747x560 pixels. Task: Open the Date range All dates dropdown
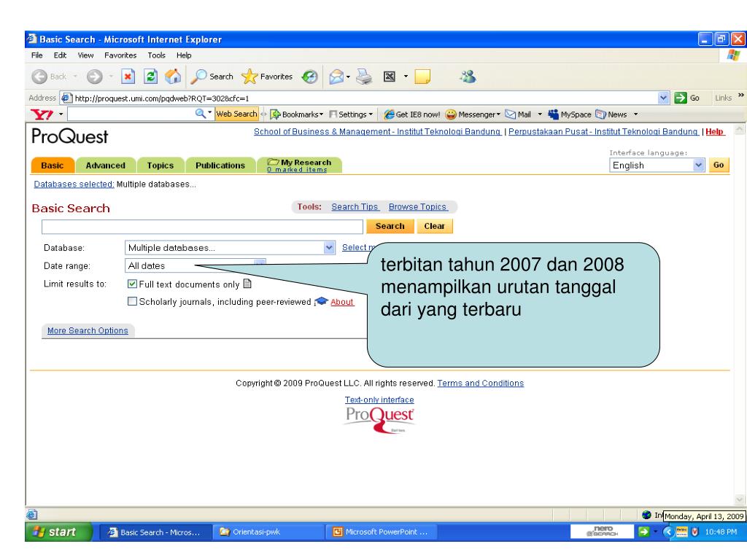260,262
